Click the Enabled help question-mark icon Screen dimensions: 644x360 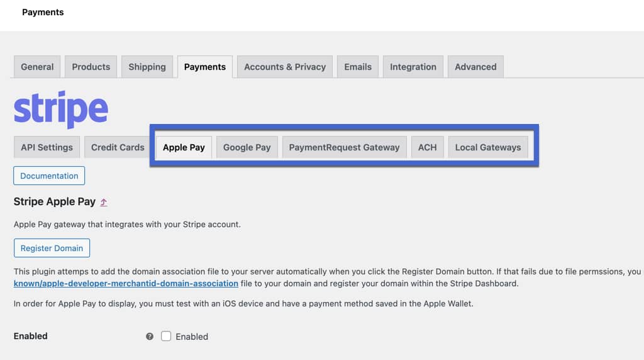pos(150,336)
